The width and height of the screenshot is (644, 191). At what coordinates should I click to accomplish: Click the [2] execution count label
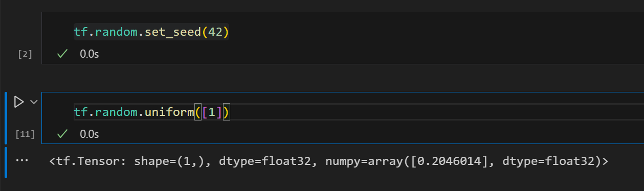click(x=25, y=54)
